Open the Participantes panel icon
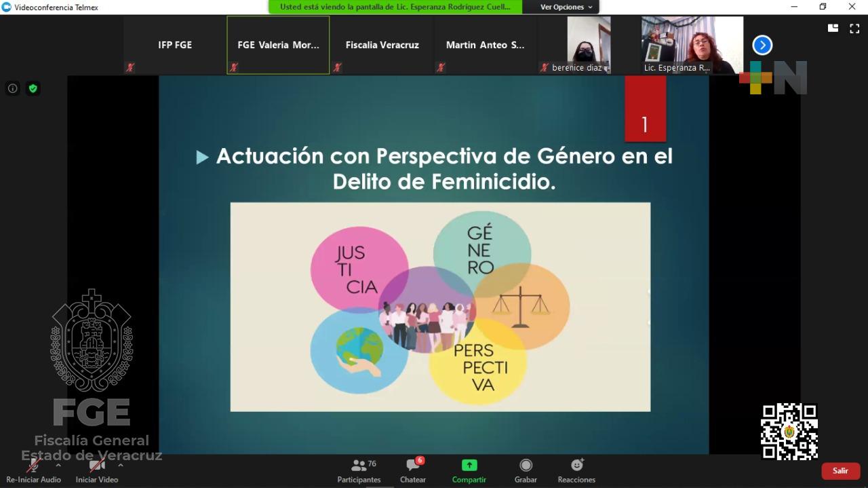This screenshot has height=488, width=868. click(359, 465)
